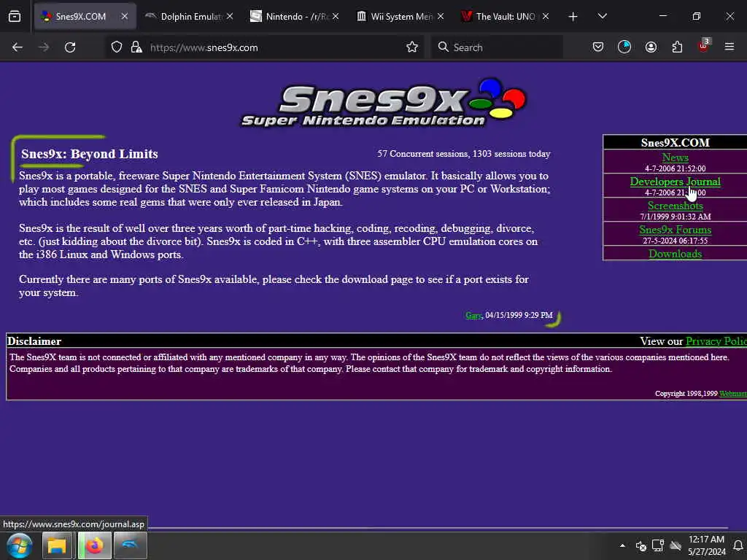747x560 pixels.
Task: Open a new tab with the plus button
Action: pos(573,17)
